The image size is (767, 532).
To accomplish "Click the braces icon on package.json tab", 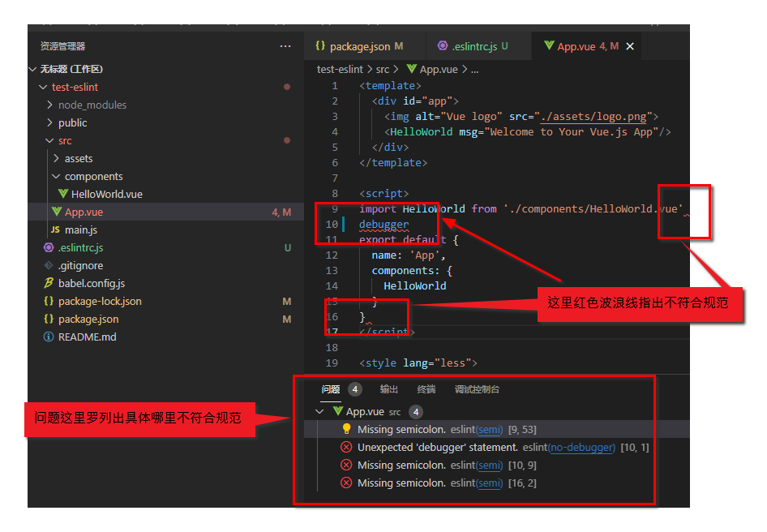I will click(320, 45).
